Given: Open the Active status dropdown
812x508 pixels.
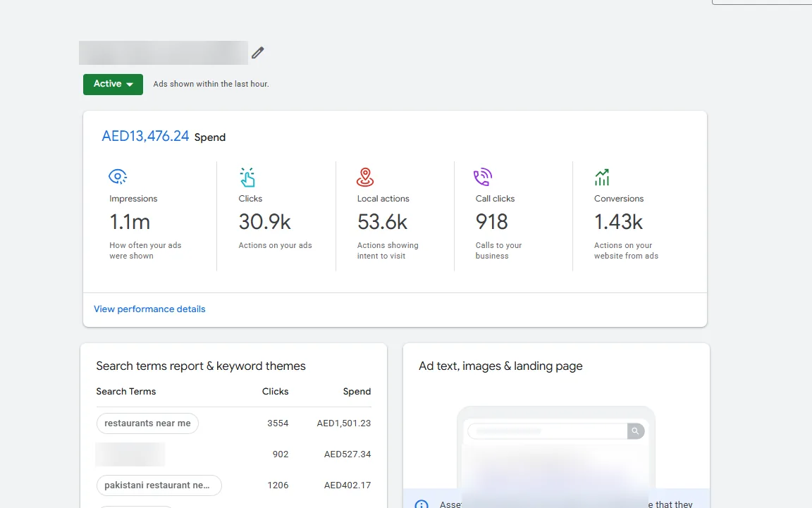Looking at the screenshot, I should tap(113, 85).
